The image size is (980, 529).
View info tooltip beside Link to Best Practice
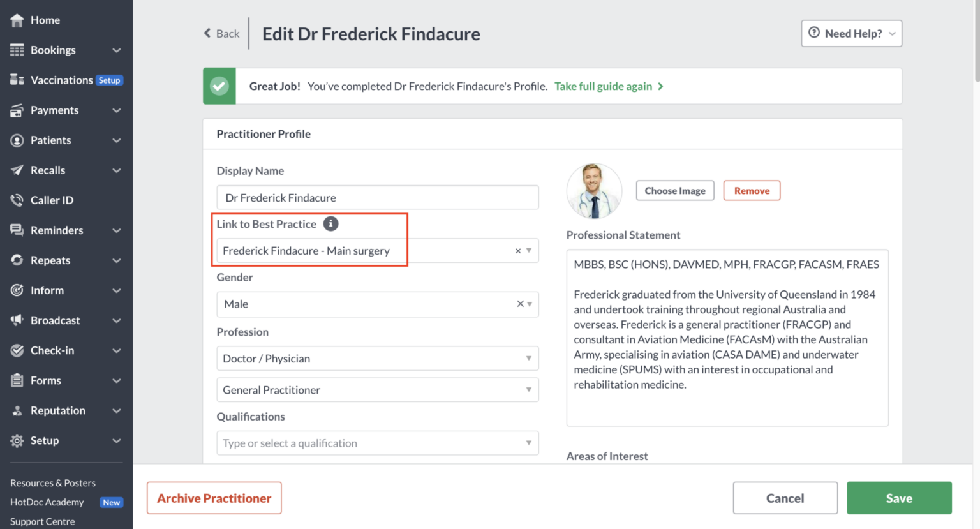(x=330, y=224)
